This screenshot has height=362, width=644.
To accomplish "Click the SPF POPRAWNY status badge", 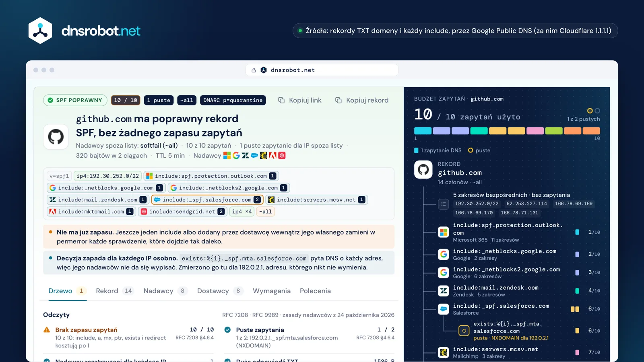I will [75, 100].
